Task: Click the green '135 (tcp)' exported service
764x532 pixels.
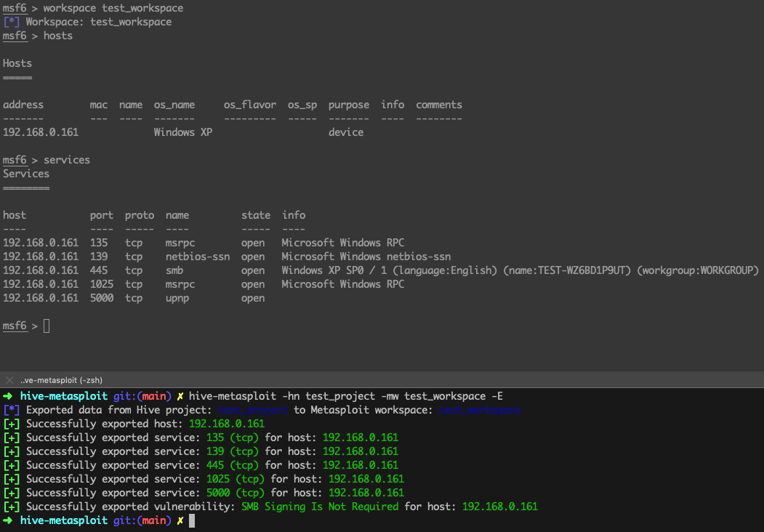Action: [232, 438]
